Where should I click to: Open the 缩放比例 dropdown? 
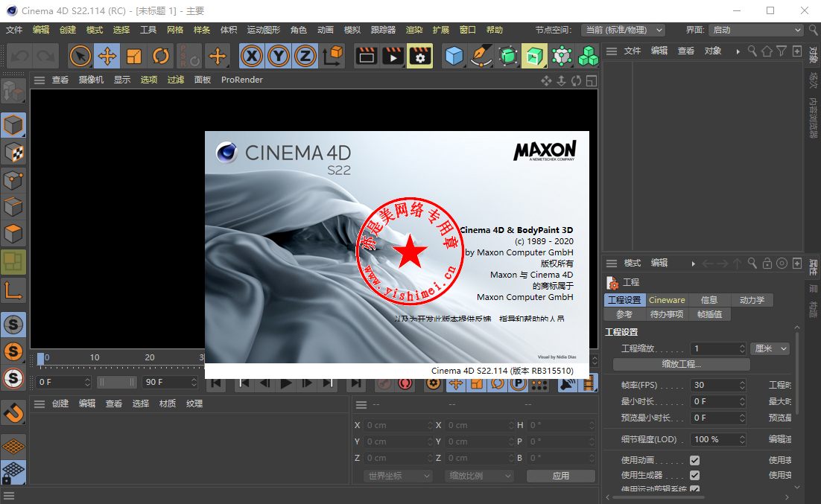click(479, 476)
